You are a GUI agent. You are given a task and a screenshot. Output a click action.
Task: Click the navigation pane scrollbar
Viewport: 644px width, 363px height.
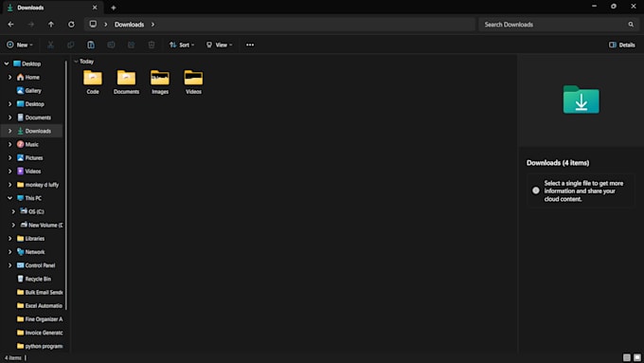pos(65,185)
